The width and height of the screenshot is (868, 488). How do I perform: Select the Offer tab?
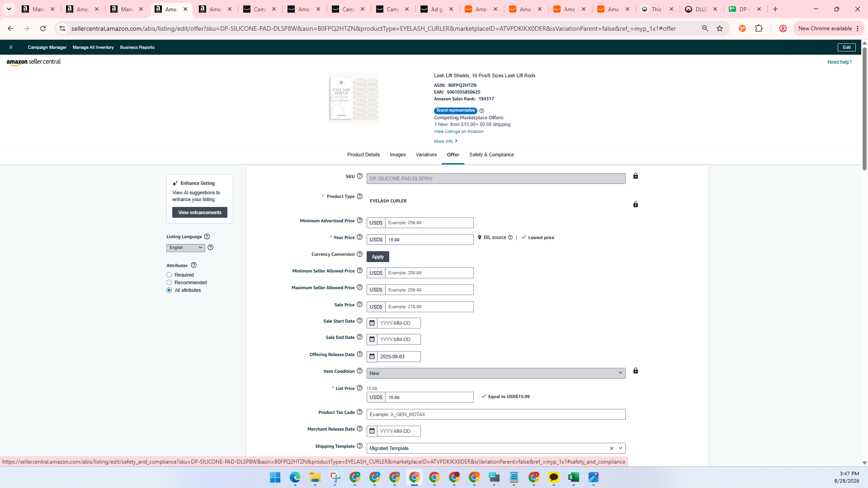click(x=453, y=155)
